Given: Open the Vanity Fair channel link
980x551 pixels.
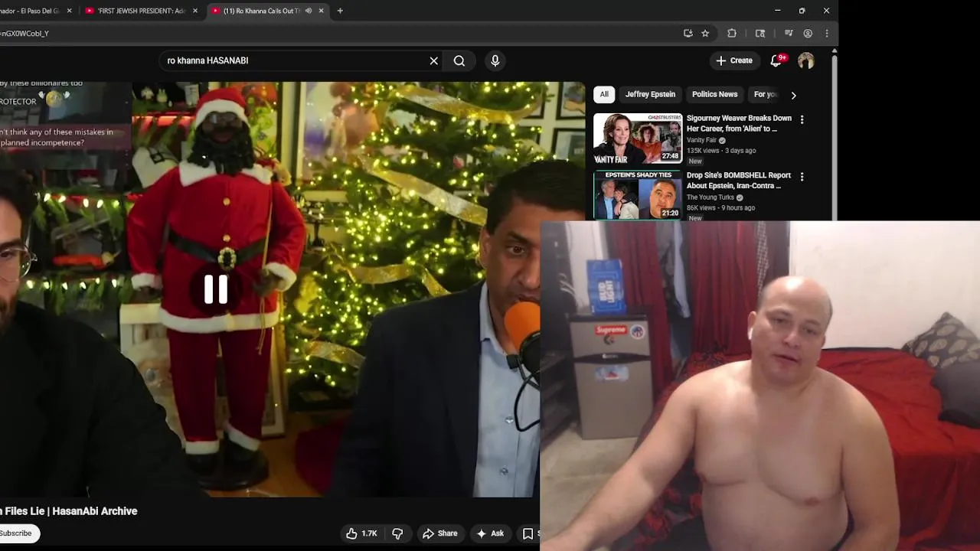Looking at the screenshot, I should [701, 140].
